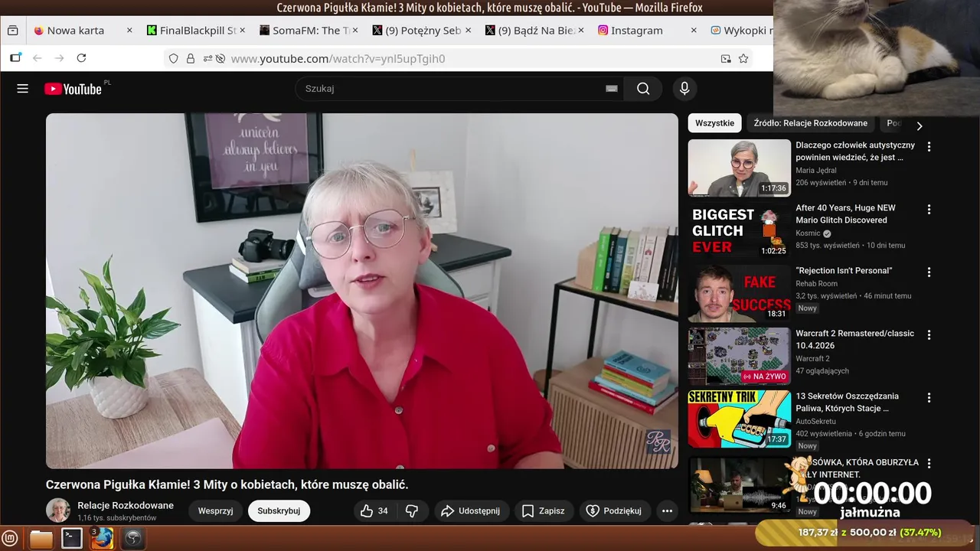Image resolution: width=980 pixels, height=551 pixels.
Task: Open the Sekretny Trik fuel saving thumbnail
Action: [739, 419]
